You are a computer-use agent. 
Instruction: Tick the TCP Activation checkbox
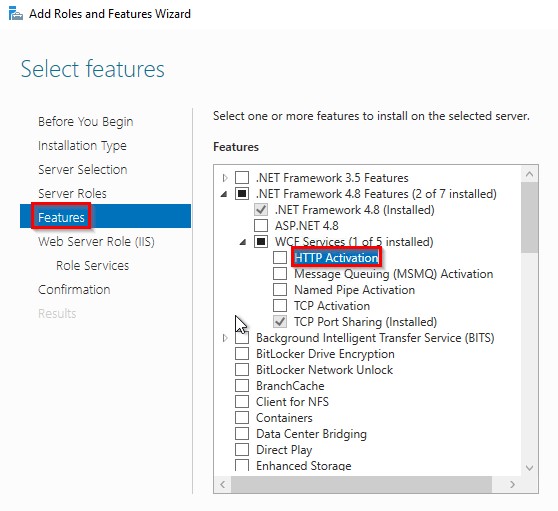[x=280, y=306]
